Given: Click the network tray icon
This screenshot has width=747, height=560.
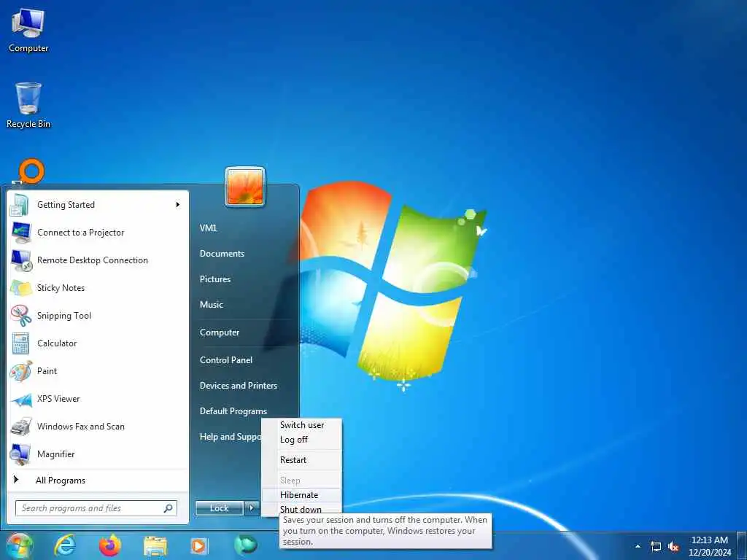Looking at the screenshot, I should coord(656,547).
